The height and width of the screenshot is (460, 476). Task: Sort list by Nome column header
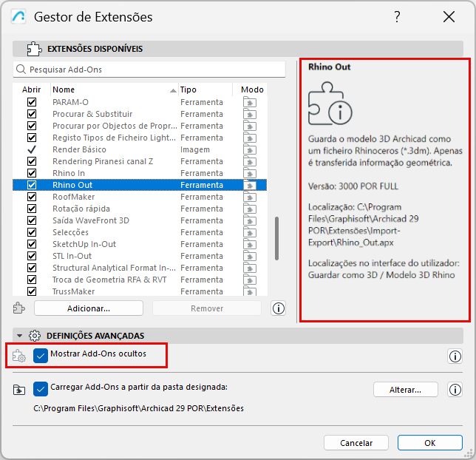click(115, 89)
